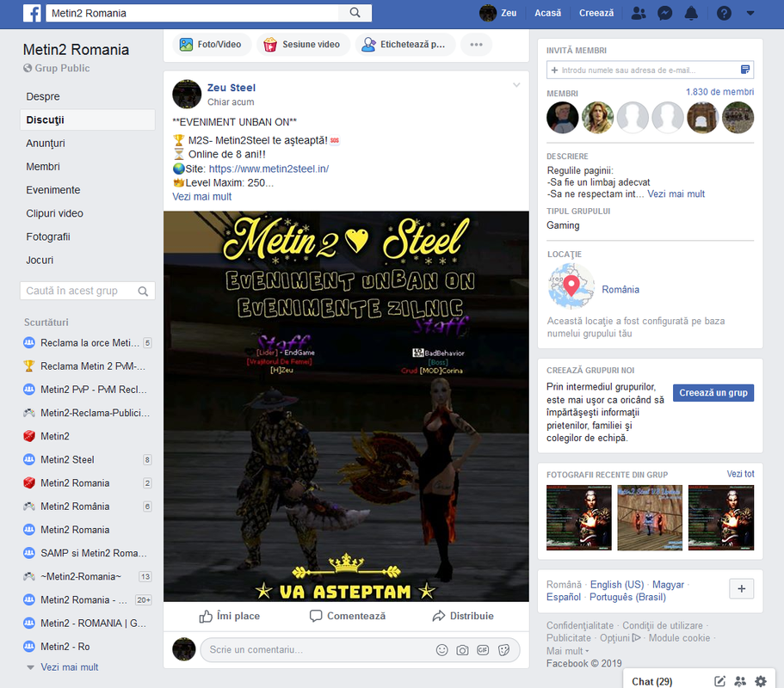Click the Etichetează p... option
Image resolution: width=784 pixels, height=688 pixels.
(x=404, y=45)
